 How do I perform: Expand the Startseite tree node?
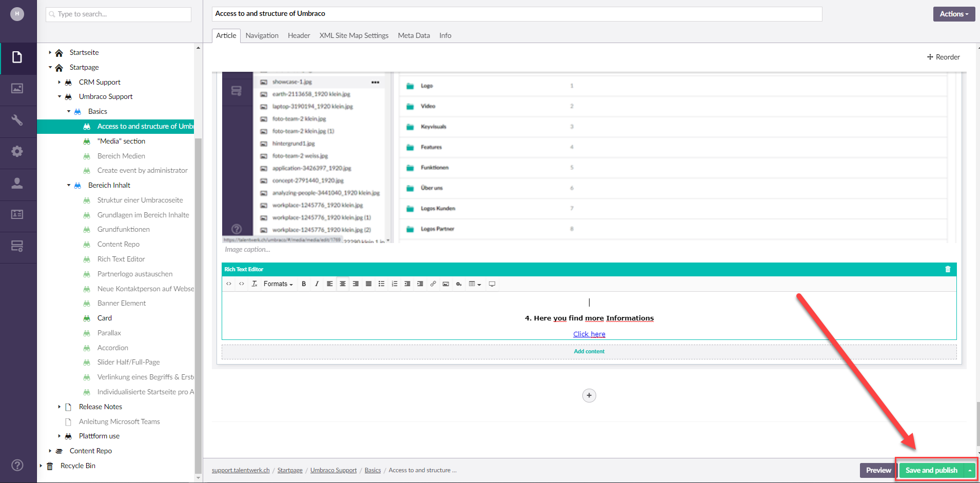coord(50,52)
